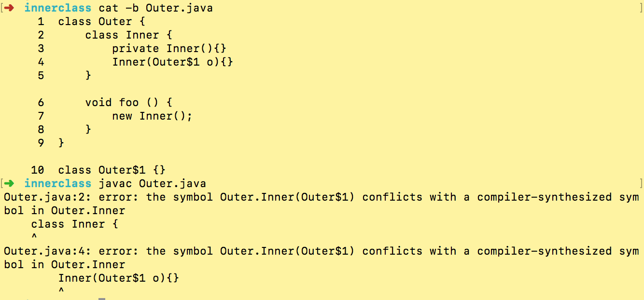The image size is (644, 300).
Task: Click the caret marker under 'class Inner {' error
Action: click(34, 237)
